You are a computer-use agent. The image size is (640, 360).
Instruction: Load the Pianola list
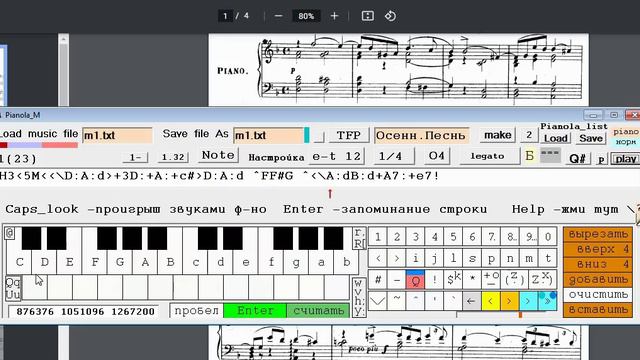[556, 138]
